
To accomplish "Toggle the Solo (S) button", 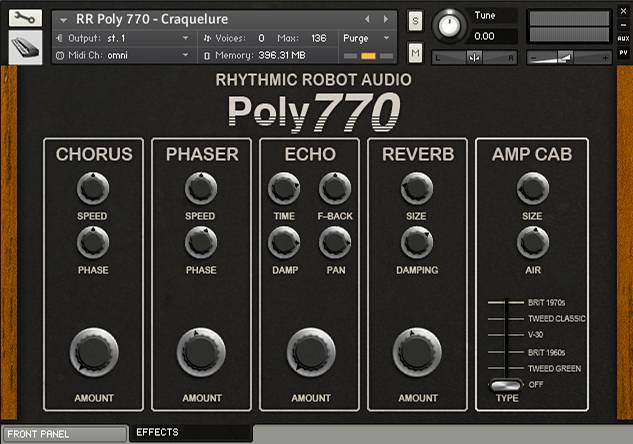I will [415, 20].
